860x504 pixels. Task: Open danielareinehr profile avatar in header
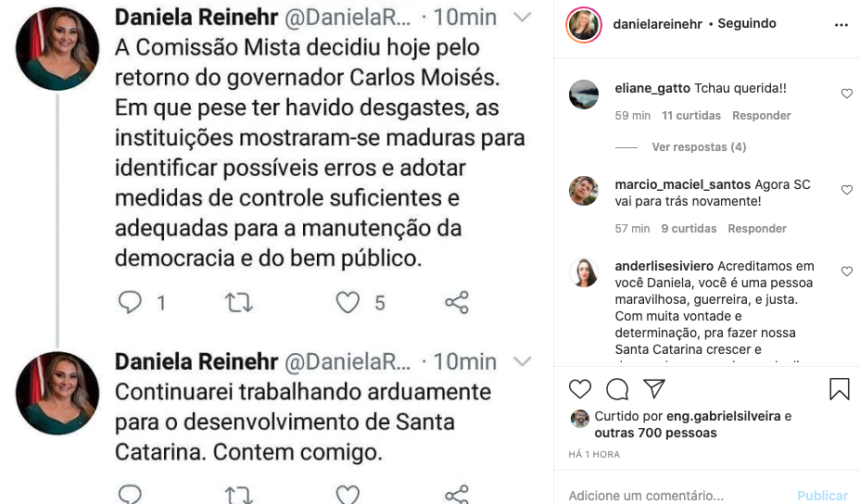coord(584,25)
